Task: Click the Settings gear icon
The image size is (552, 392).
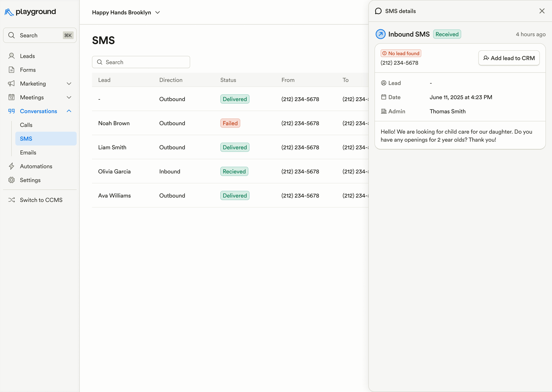Action: [x=11, y=180]
